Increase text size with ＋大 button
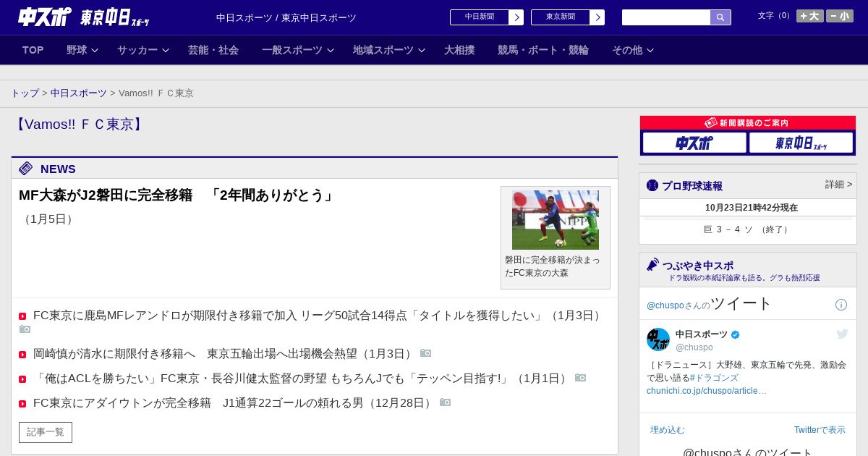 point(810,16)
